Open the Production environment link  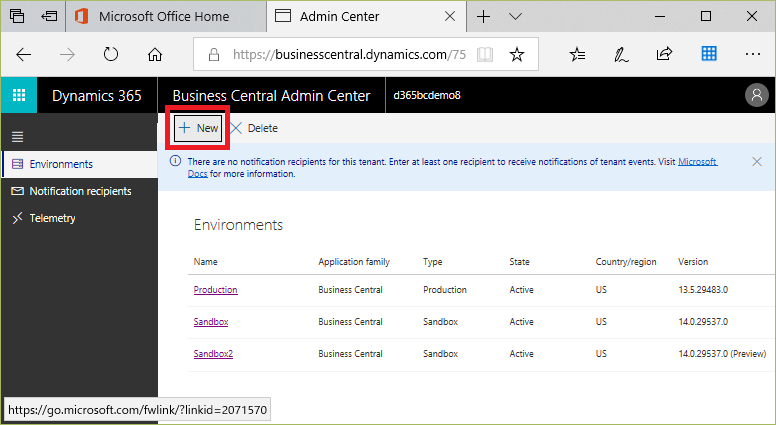tap(215, 289)
